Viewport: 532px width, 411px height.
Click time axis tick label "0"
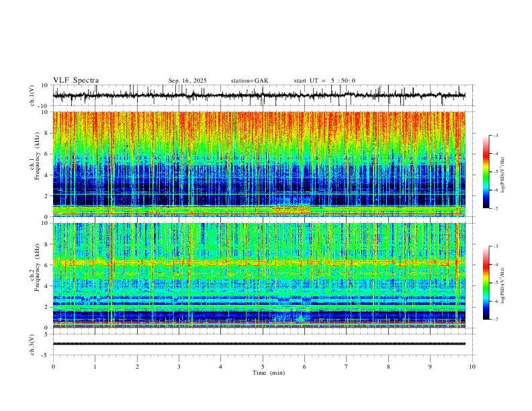pos(53,367)
